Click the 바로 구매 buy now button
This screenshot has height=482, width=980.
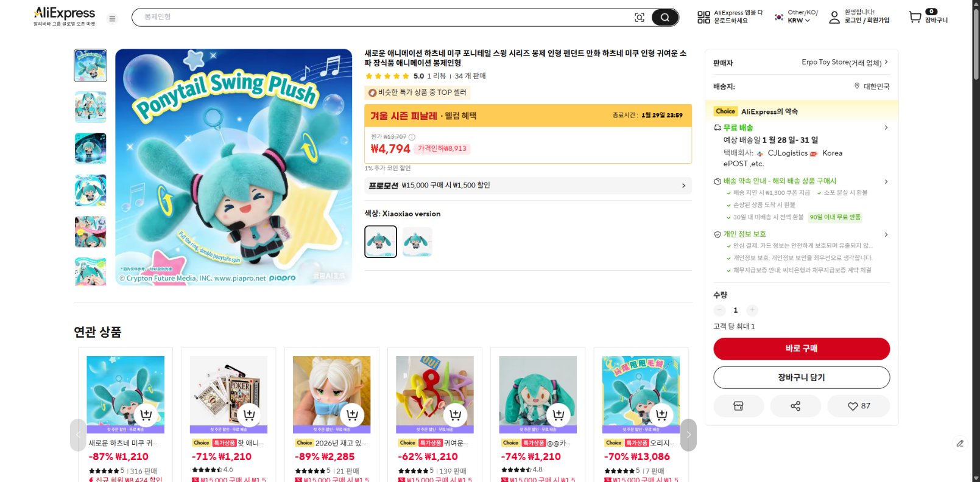coord(801,349)
